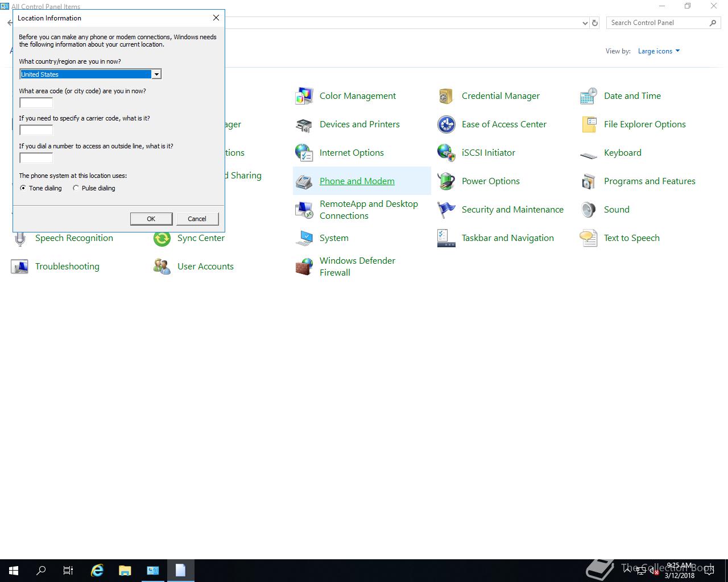The width and height of the screenshot is (728, 582).
Task: Open taskbar Search magnifier
Action: 41,571
